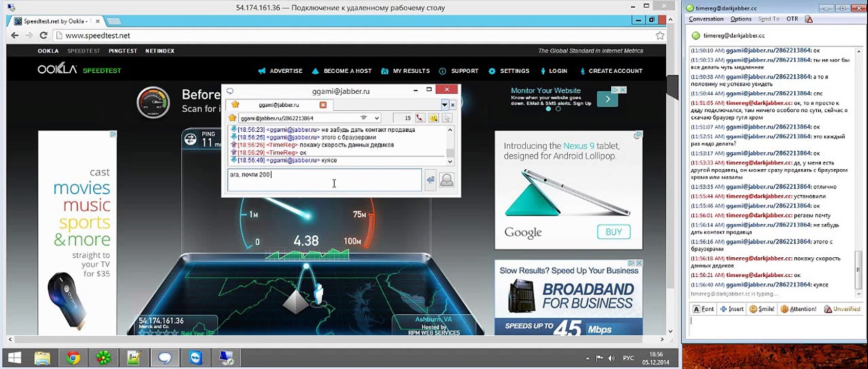Open the NETINDEX top navigation link
868x369 pixels.
tap(160, 51)
